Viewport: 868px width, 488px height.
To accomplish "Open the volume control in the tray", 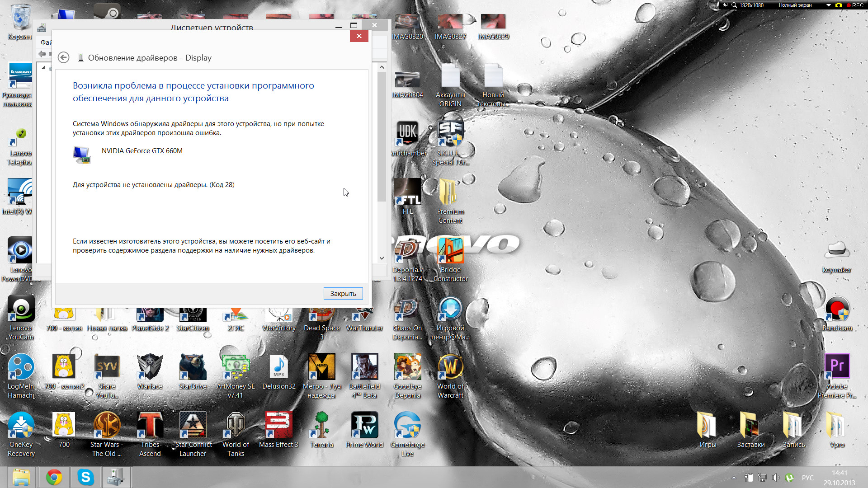I will point(776,478).
